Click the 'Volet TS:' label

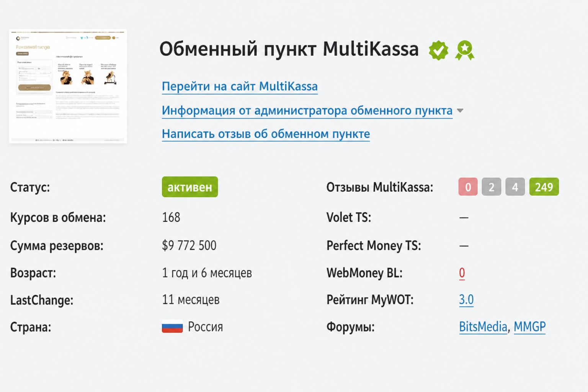pos(349,217)
